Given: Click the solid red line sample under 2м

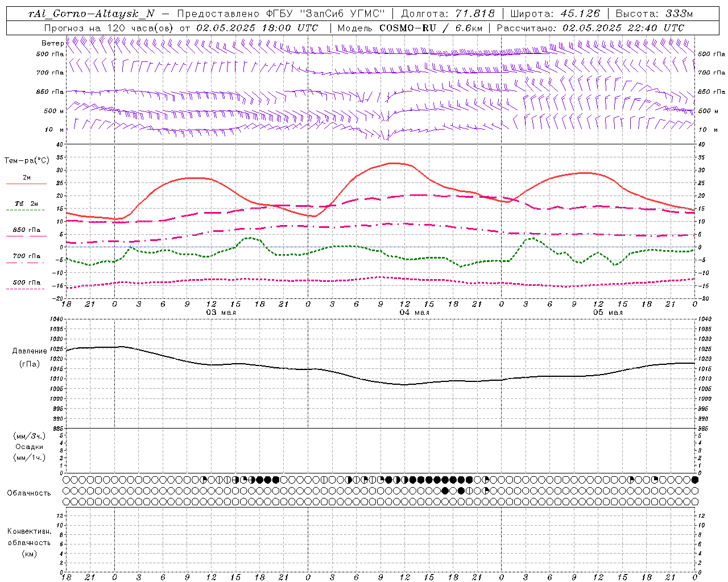Looking at the screenshot, I should click(26, 184).
